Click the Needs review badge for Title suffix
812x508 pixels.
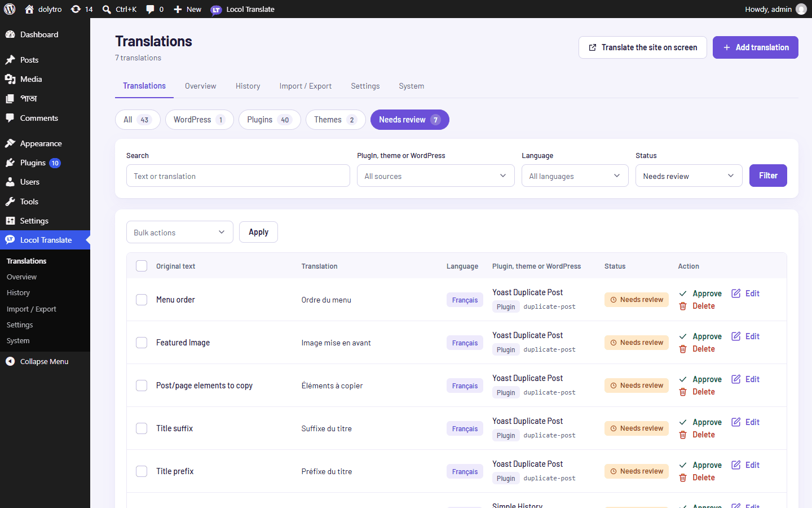pos(637,428)
